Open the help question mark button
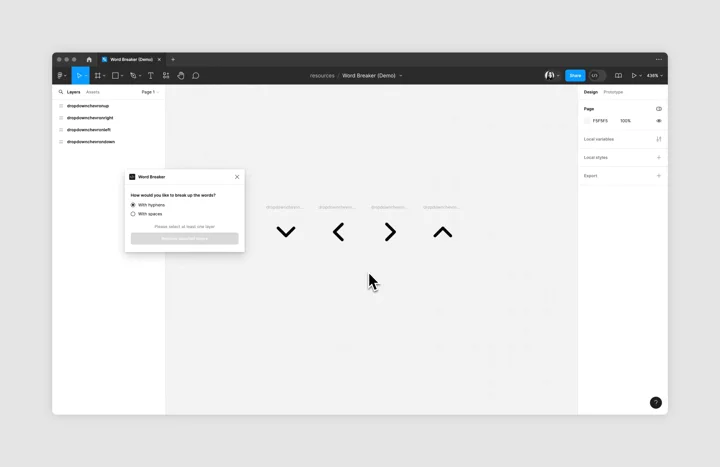This screenshot has height=467, width=720. pyautogui.click(x=656, y=403)
